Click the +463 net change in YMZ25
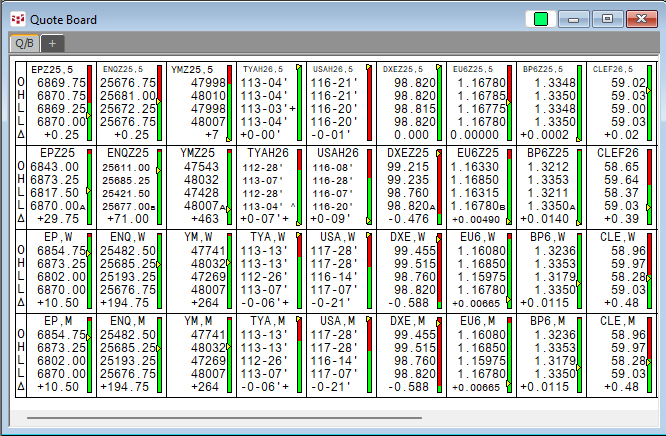Viewport: 666px width, 436px height. click(203, 218)
